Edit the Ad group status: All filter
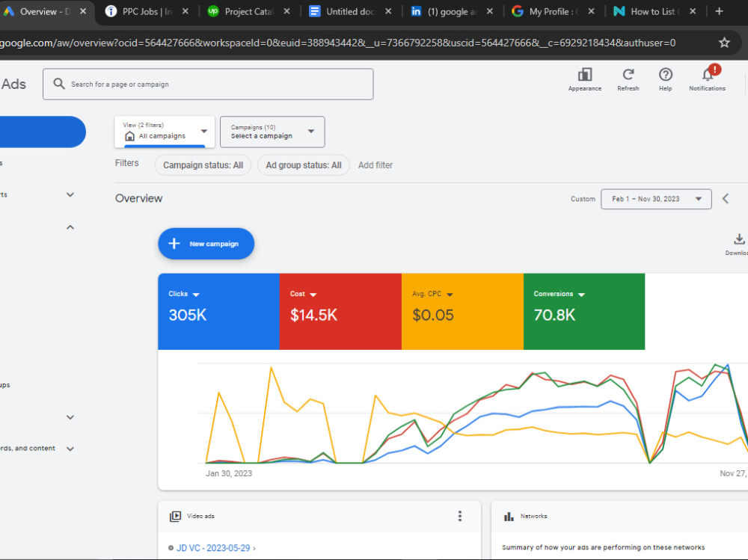 [304, 165]
